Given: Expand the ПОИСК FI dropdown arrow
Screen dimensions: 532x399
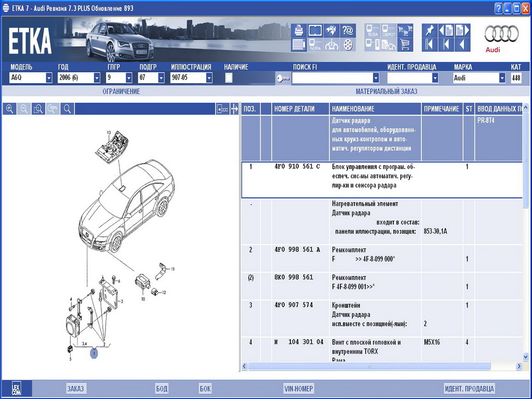Looking at the screenshot, I should pyautogui.click(x=376, y=78).
